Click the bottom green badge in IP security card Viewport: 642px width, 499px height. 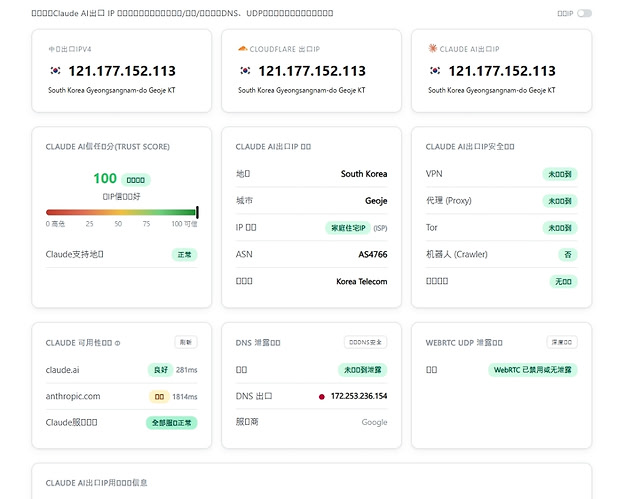click(x=563, y=282)
